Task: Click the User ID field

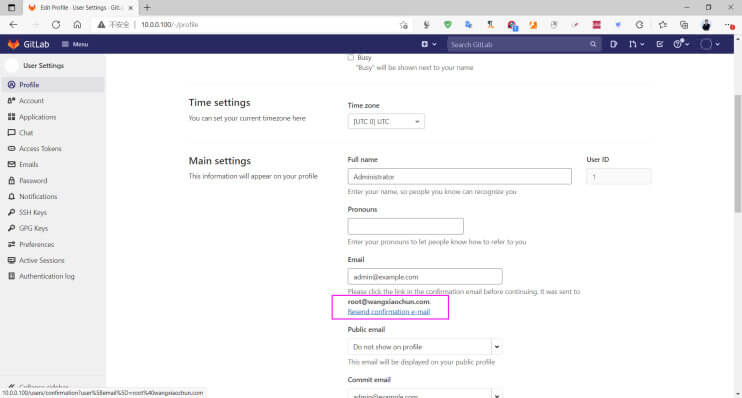Action: point(618,177)
